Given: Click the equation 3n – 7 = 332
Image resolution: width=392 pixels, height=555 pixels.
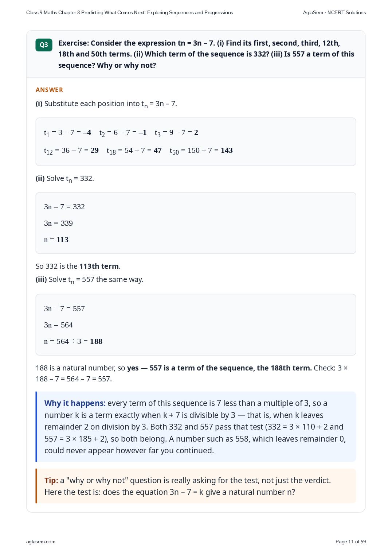Looking at the screenshot, I should [x=64, y=207].
